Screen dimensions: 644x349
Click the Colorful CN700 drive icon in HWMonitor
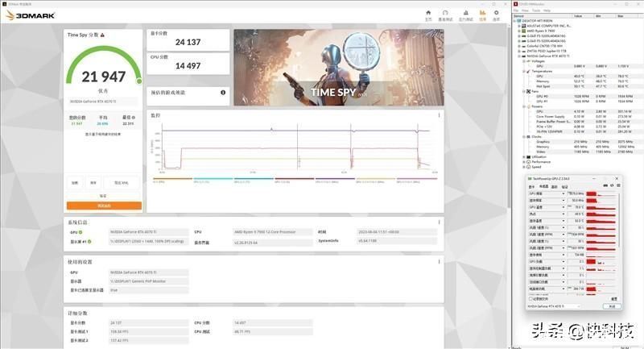pos(524,46)
